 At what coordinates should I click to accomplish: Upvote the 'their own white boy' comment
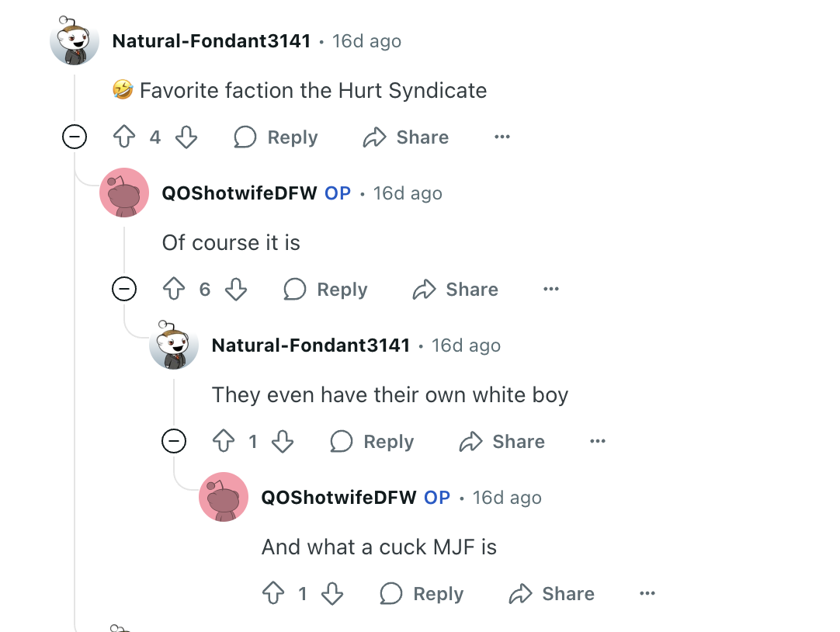[x=224, y=441]
